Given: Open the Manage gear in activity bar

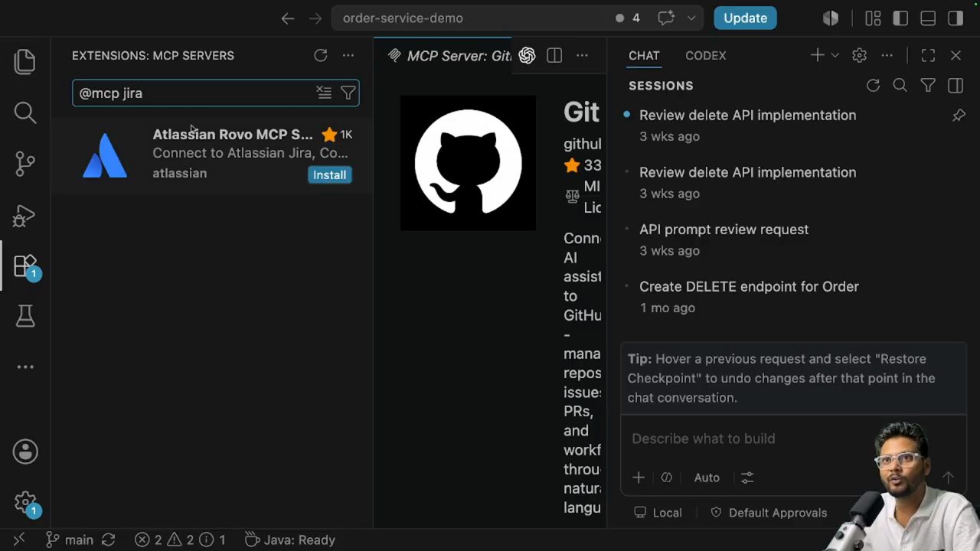Looking at the screenshot, I should pyautogui.click(x=25, y=503).
